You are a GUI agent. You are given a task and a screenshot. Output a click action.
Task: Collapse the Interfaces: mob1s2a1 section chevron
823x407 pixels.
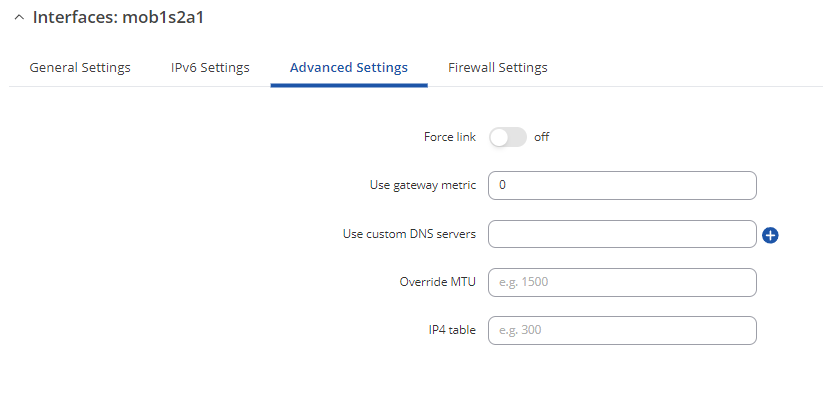(x=19, y=17)
